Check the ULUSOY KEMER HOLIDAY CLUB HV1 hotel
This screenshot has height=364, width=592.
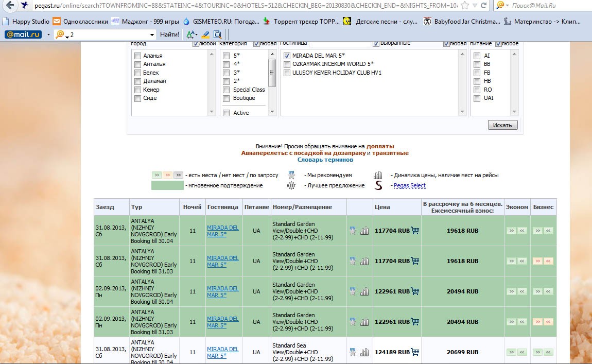pos(287,73)
